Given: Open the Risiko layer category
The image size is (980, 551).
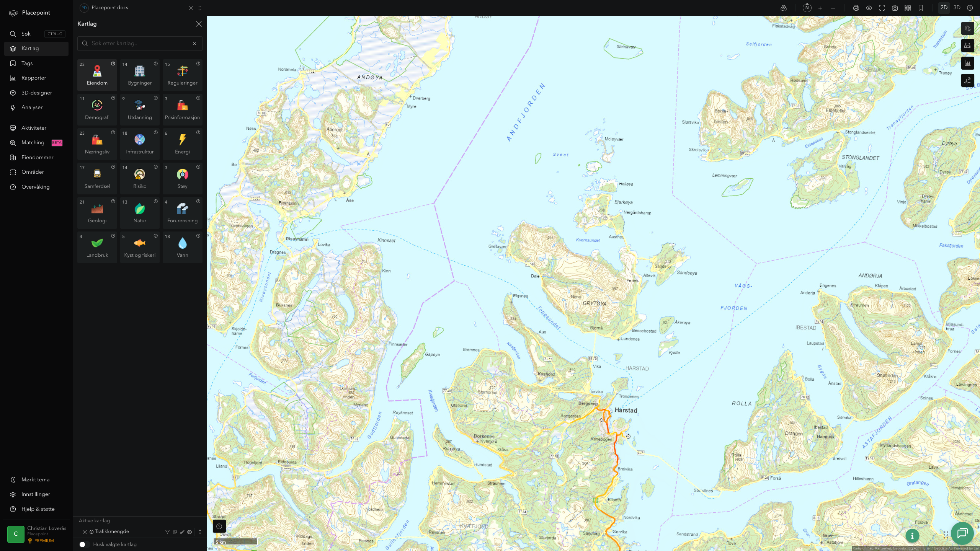Looking at the screenshot, I should (x=140, y=178).
